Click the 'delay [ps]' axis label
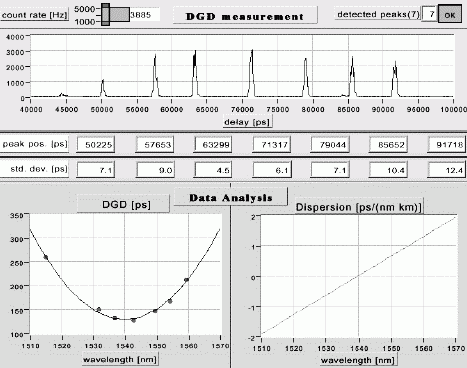 pos(247,122)
